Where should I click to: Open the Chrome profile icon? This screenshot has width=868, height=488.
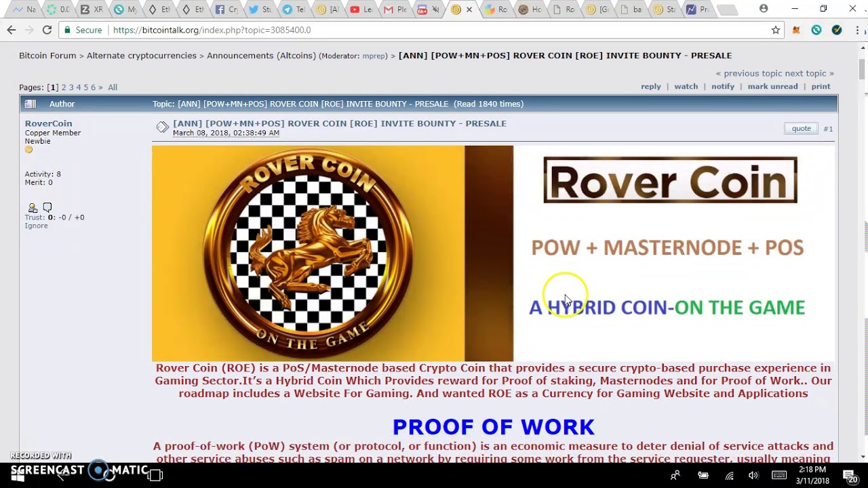pyautogui.click(x=764, y=9)
